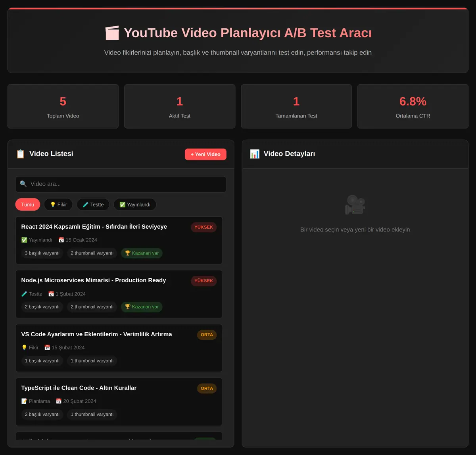Click the YÜKSEK badge on the React video
Screen dimensions: 476x455
tap(203, 227)
